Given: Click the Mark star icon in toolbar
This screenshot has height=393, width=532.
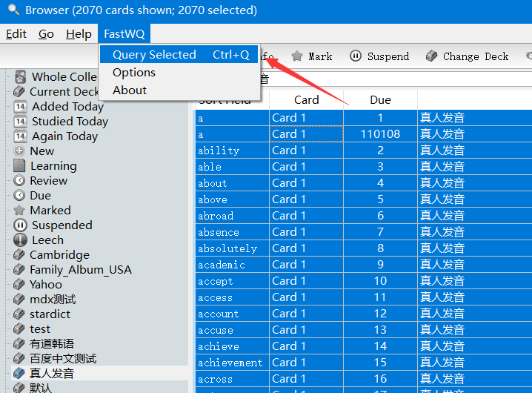Looking at the screenshot, I should click(x=297, y=56).
